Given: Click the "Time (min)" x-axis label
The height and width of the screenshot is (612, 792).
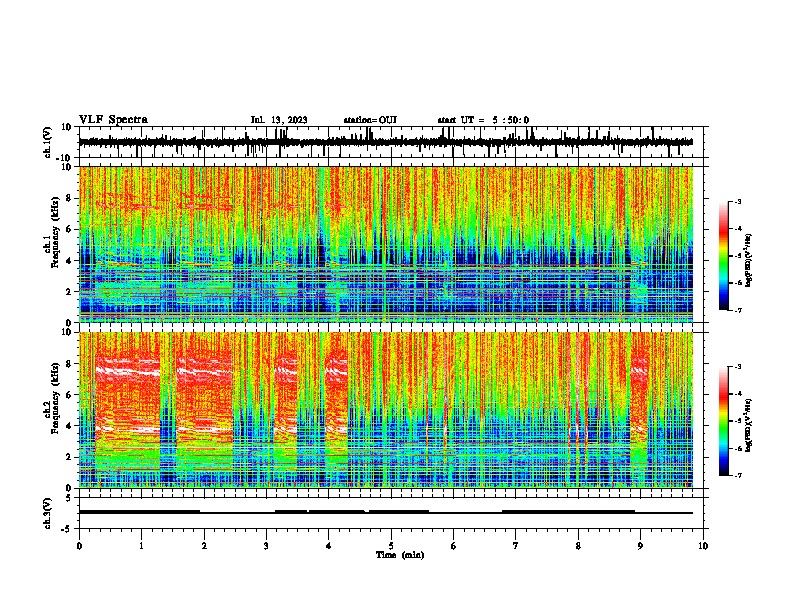Looking at the screenshot, I should [x=400, y=555].
